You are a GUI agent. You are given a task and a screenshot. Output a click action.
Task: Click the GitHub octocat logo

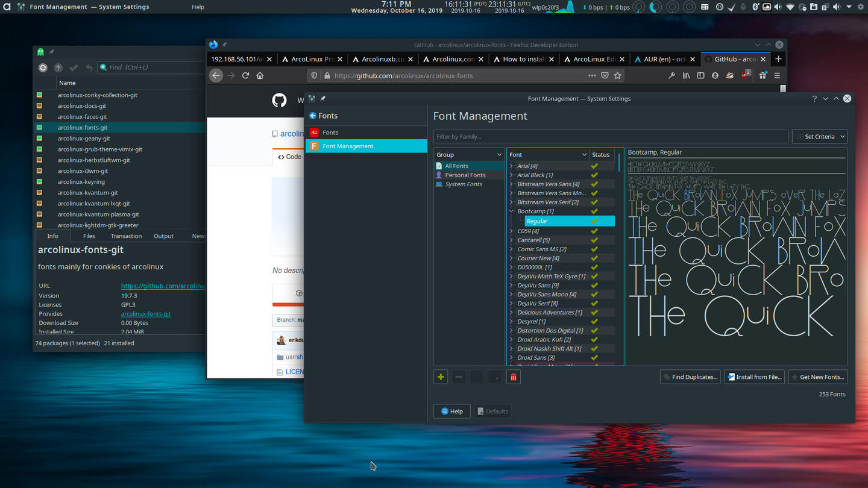click(x=279, y=100)
